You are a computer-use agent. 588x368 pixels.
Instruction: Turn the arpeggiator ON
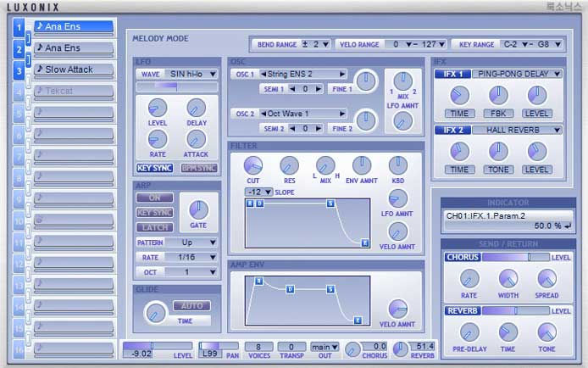(x=154, y=198)
